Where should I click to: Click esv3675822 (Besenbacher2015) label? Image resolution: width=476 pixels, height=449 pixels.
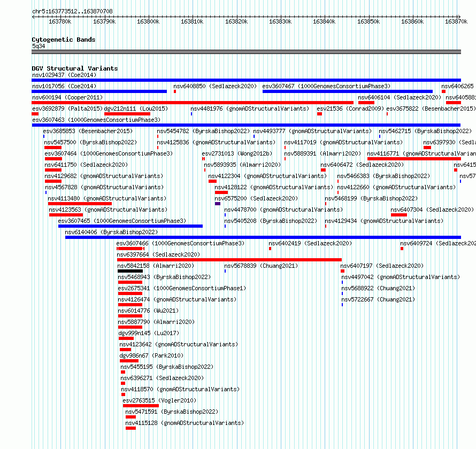point(431,109)
